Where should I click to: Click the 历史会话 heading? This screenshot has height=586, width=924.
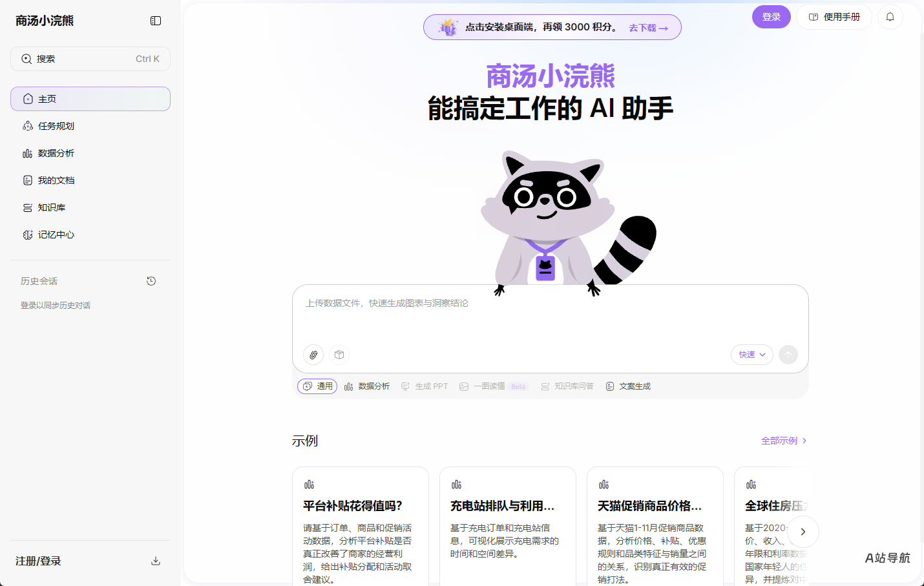(39, 281)
